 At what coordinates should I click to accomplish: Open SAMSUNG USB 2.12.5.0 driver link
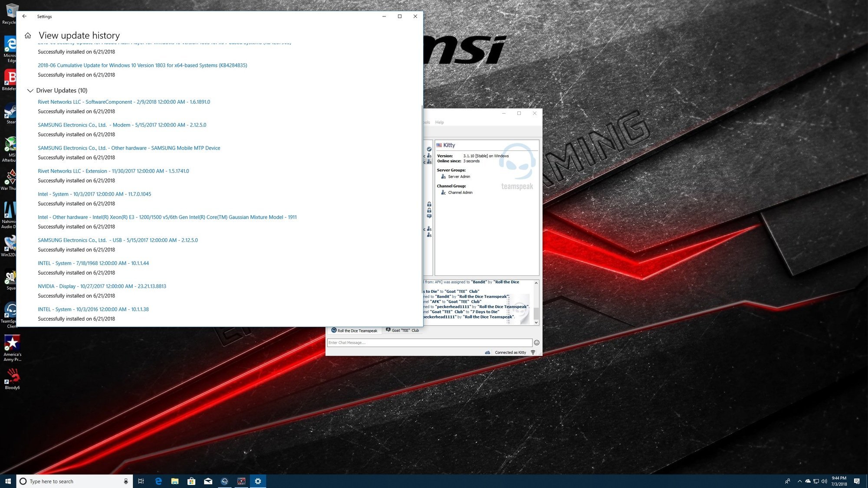click(x=118, y=240)
